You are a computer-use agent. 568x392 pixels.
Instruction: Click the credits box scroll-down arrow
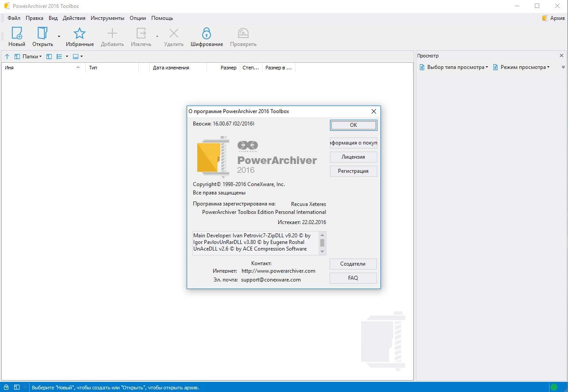[x=322, y=251]
